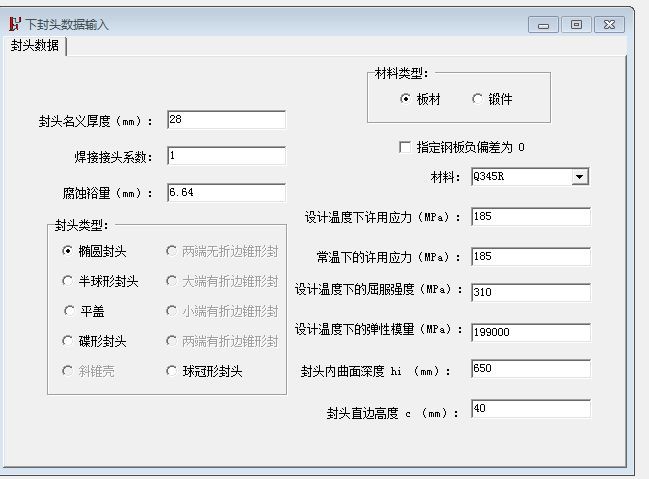Click the 腐蚀裕量（mm） label

tap(108, 193)
